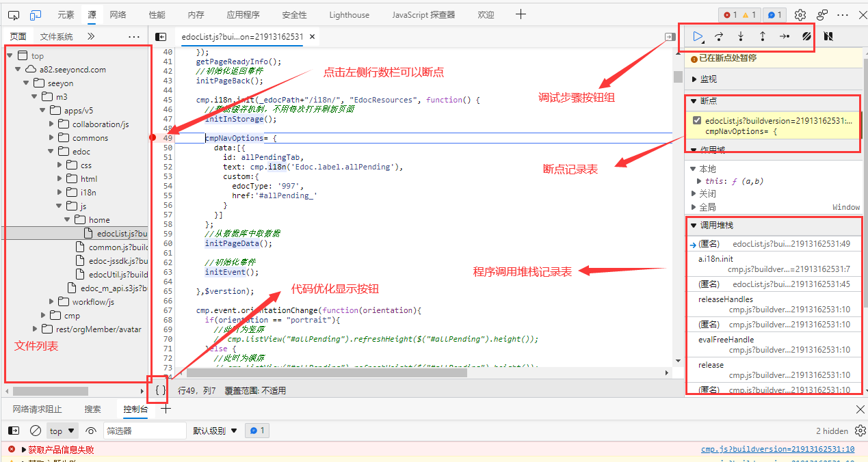Focus the console 筛选器 filter field

pos(144,431)
